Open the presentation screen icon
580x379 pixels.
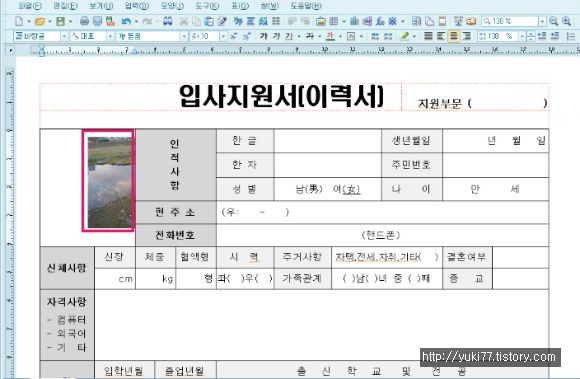(x=458, y=21)
